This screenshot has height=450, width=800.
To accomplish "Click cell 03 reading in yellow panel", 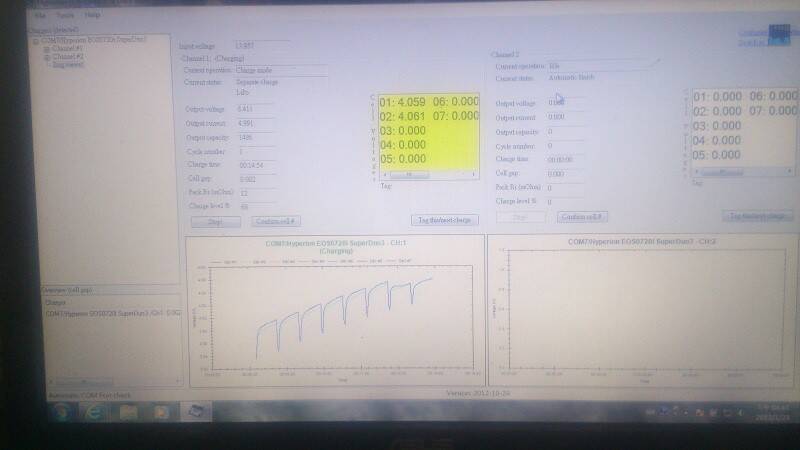I will pyautogui.click(x=403, y=131).
